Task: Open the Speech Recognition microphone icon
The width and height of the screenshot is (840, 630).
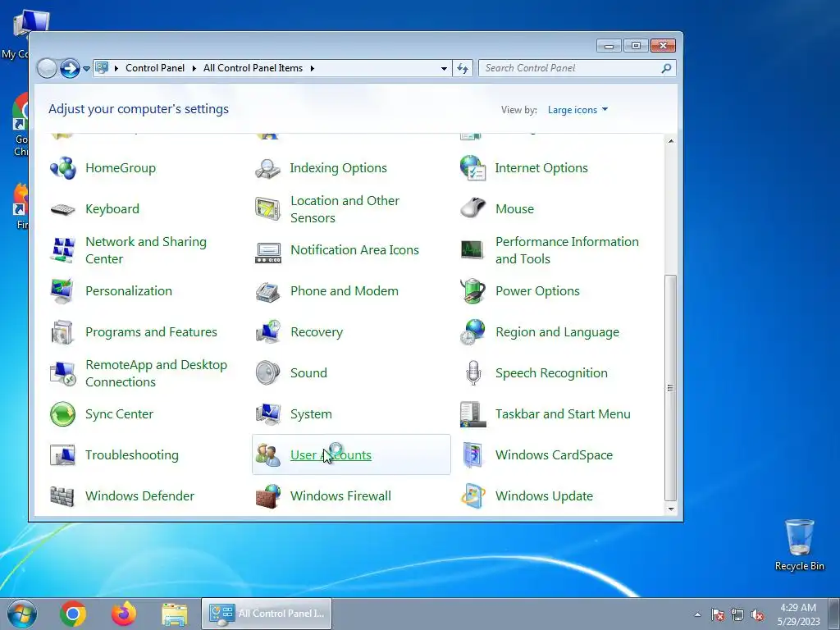Action: pyautogui.click(x=473, y=373)
